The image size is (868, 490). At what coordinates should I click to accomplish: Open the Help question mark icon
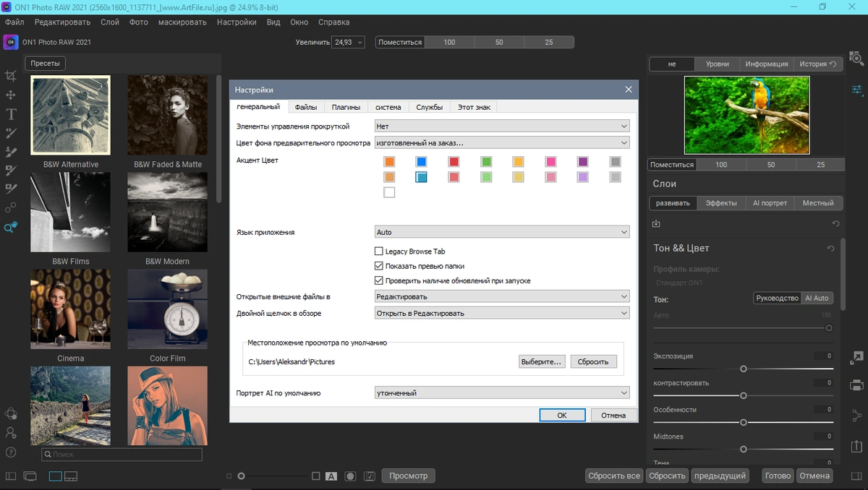[11, 452]
